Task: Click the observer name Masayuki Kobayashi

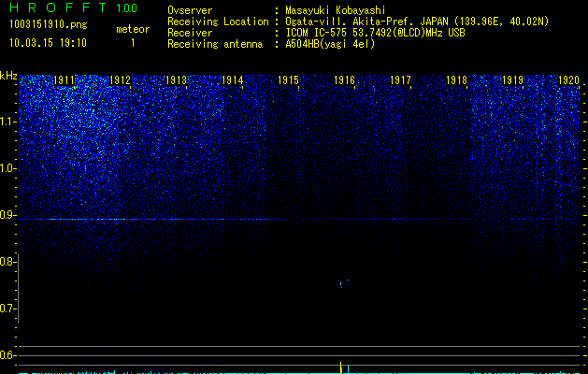Action: (335, 10)
